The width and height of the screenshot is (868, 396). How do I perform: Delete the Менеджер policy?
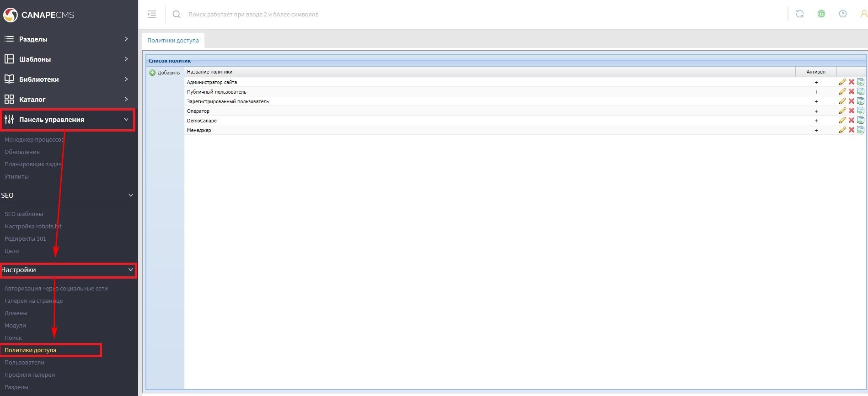pos(851,130)
